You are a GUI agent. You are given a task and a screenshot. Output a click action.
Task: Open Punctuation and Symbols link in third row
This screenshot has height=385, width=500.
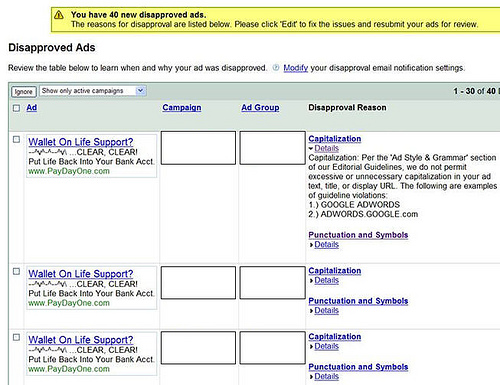[x=358, y=367]
